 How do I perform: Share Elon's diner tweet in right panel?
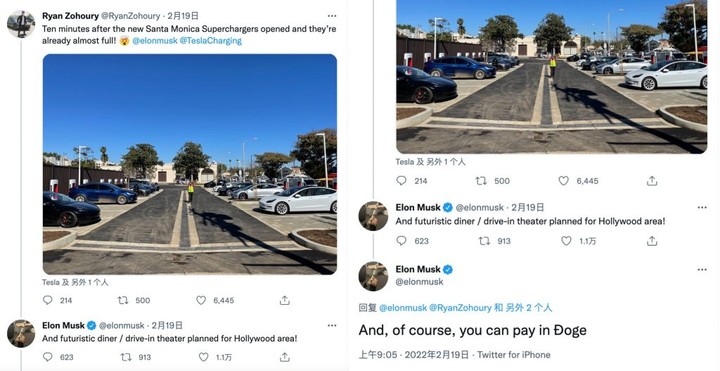pos(652,241)
